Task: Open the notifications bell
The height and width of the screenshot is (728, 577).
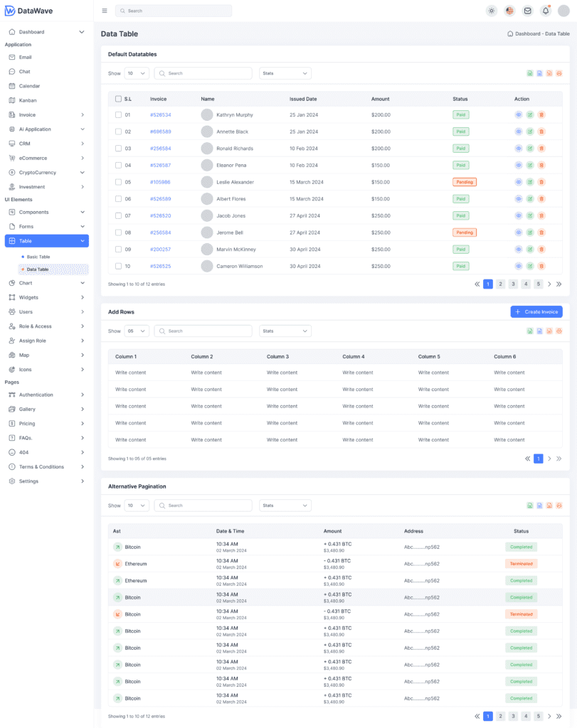Action: click(546, 11)
